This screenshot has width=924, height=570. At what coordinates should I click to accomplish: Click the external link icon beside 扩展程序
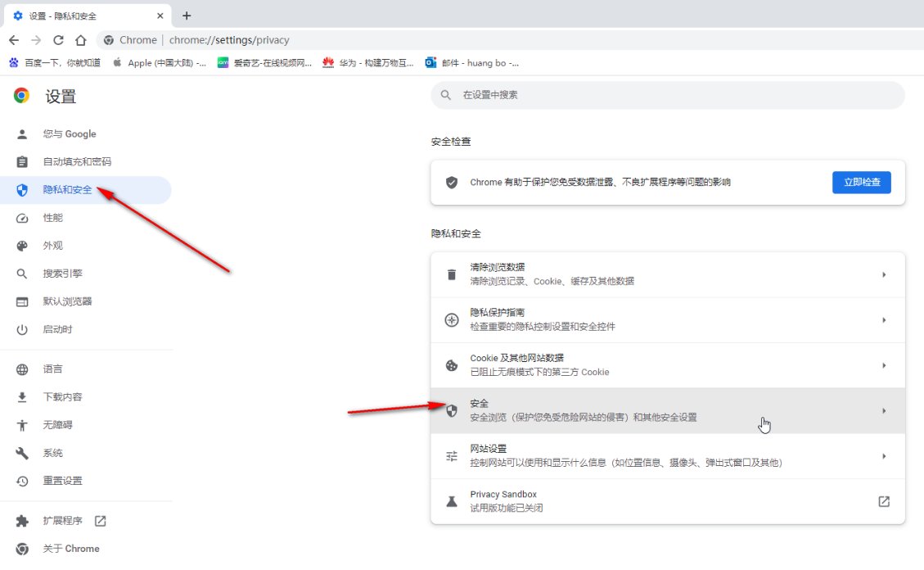pyautogui.click(x=100, y=521)
